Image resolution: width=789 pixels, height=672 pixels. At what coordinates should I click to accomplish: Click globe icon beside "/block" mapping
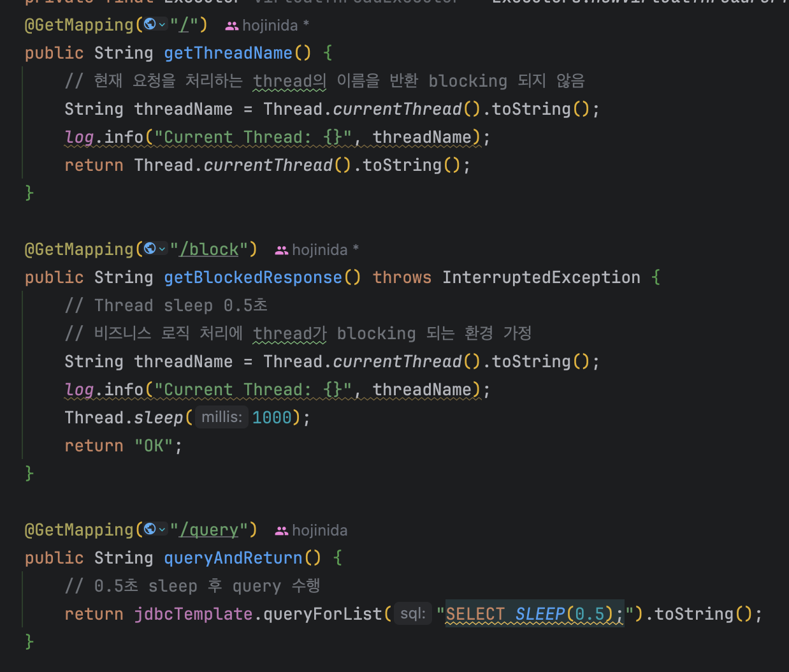[x=150, y=249]
